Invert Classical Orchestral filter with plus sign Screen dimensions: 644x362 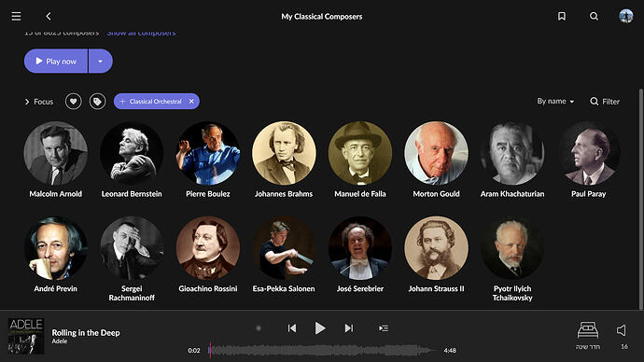122,102
